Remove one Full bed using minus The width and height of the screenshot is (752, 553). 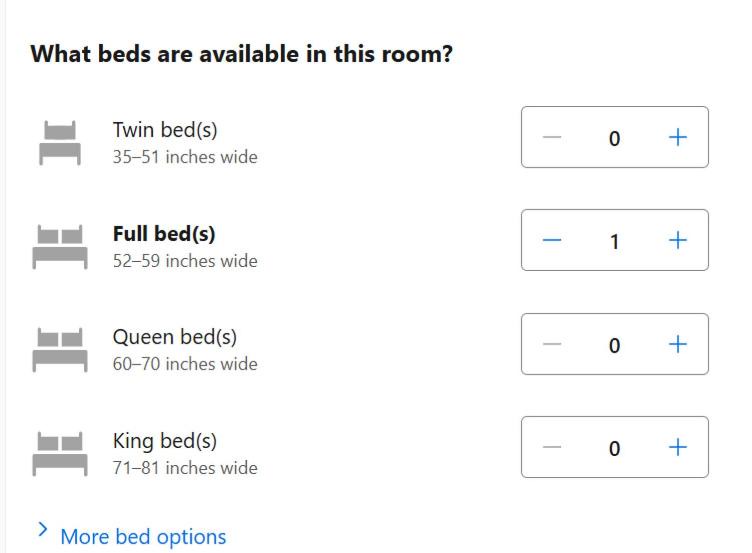point(552,240)
